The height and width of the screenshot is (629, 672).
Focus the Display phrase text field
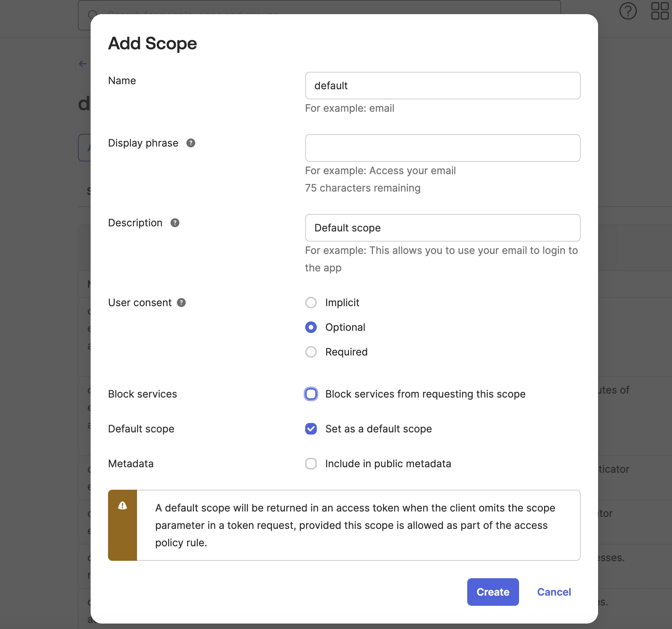[443, 148]
